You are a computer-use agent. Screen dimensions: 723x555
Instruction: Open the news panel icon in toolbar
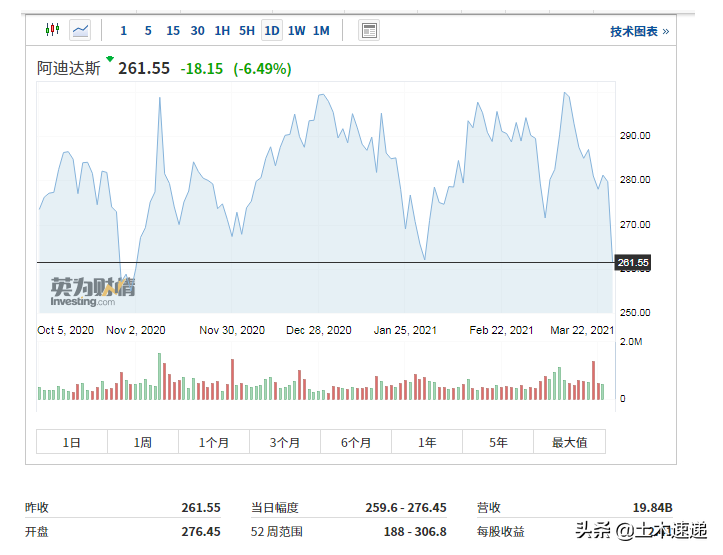click(369, 30)
